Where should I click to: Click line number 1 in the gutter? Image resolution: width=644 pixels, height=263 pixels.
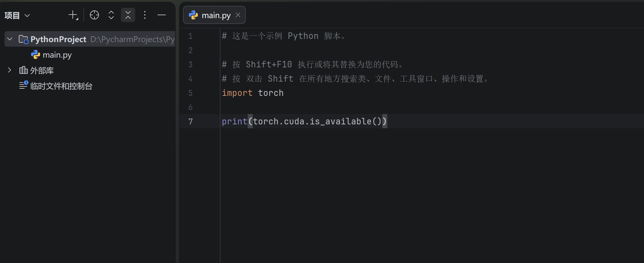191,36
